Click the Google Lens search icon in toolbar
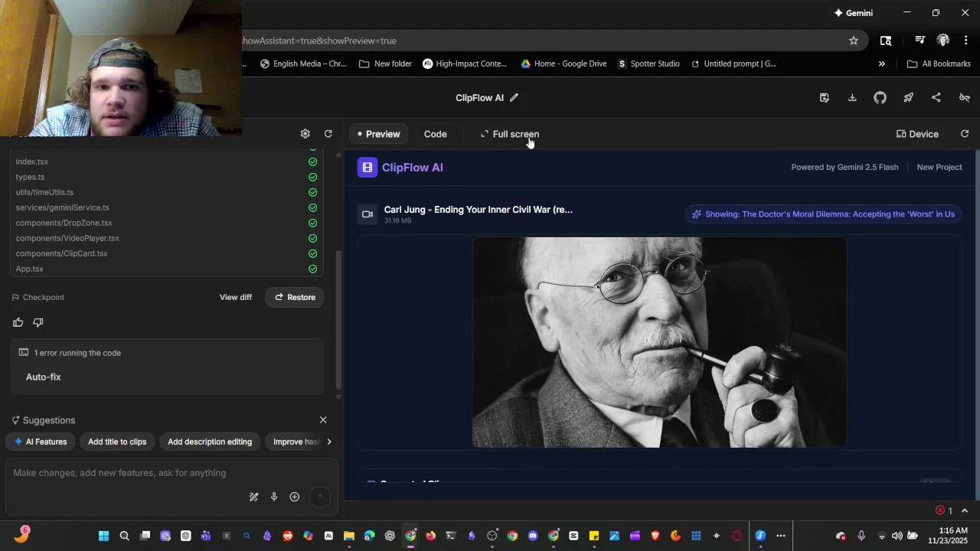 886,41
